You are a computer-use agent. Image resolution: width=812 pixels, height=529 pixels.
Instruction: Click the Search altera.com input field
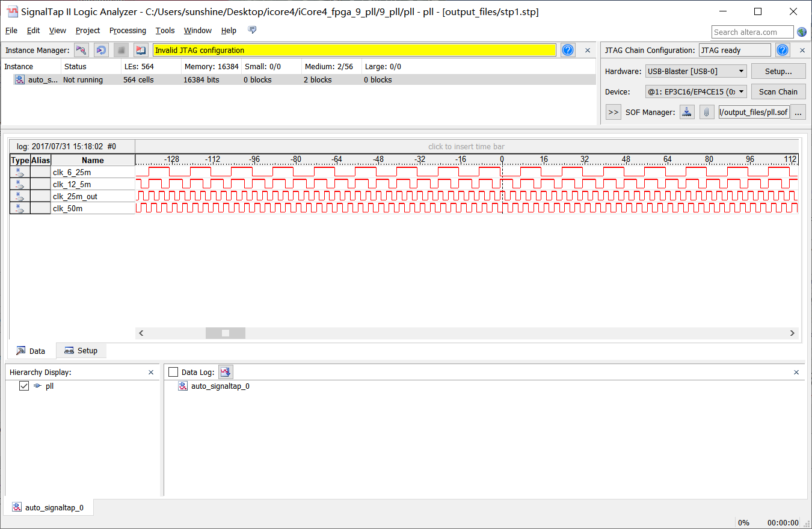[x=753, y=32]
